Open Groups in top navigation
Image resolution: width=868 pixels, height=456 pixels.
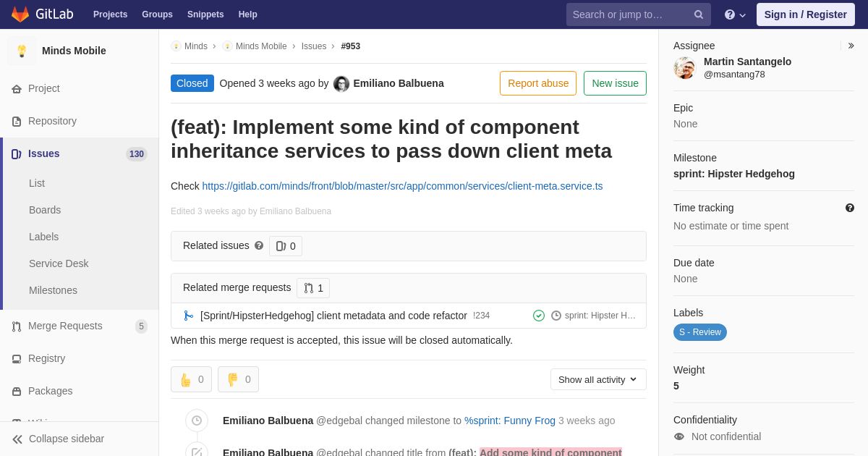tap(157, 14)
